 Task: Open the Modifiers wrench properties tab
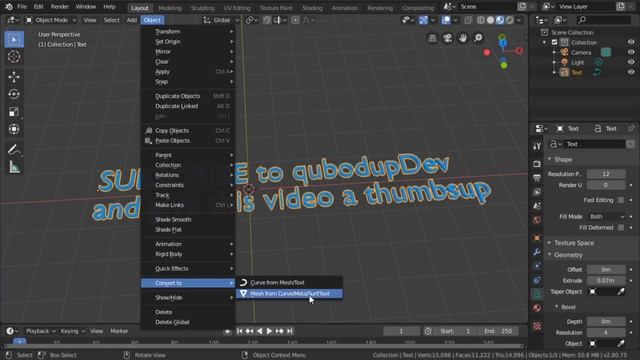[537, 252]
